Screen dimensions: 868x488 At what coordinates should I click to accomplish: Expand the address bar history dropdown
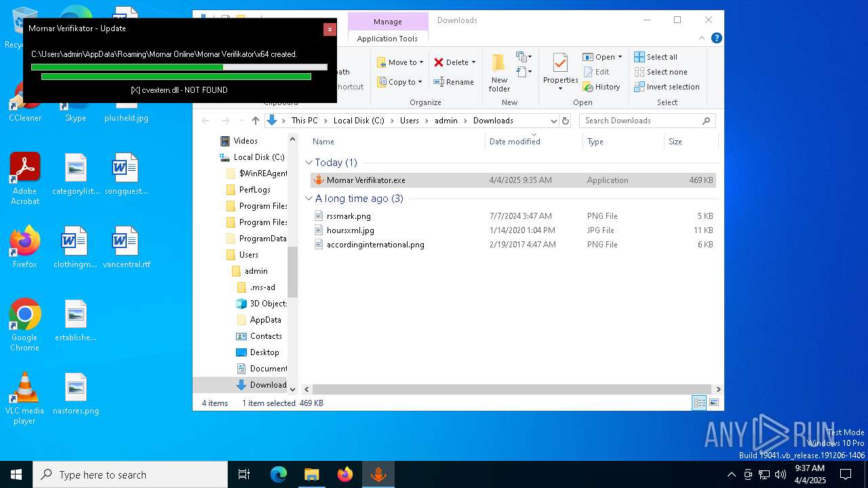point(553,121)
